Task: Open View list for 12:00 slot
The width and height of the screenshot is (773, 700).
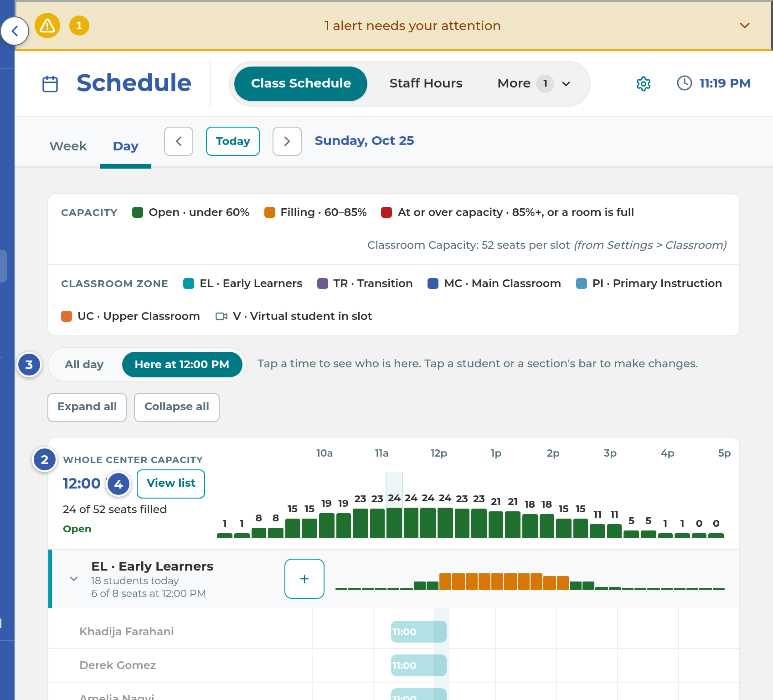Action: [x=171, y=484]
